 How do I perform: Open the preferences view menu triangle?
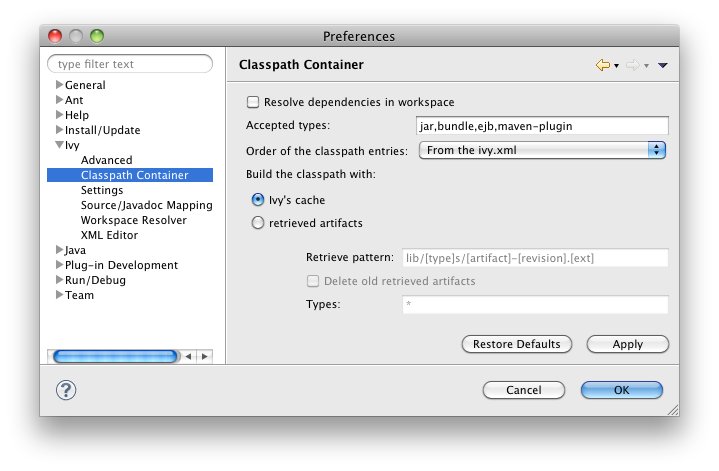click(x=662, y=66)
